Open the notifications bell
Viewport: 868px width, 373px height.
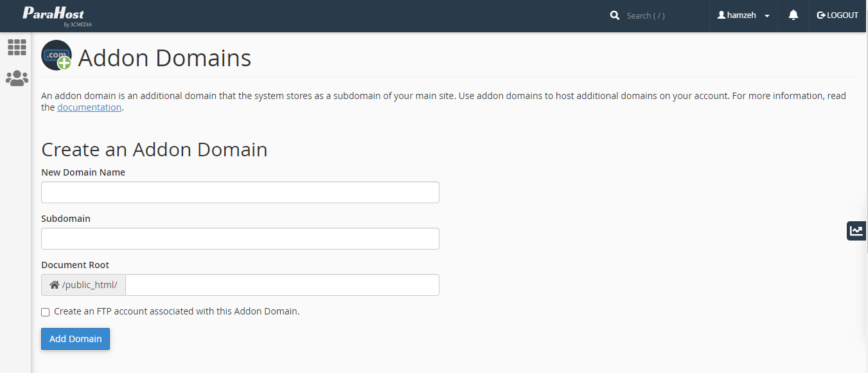[793, 15]
